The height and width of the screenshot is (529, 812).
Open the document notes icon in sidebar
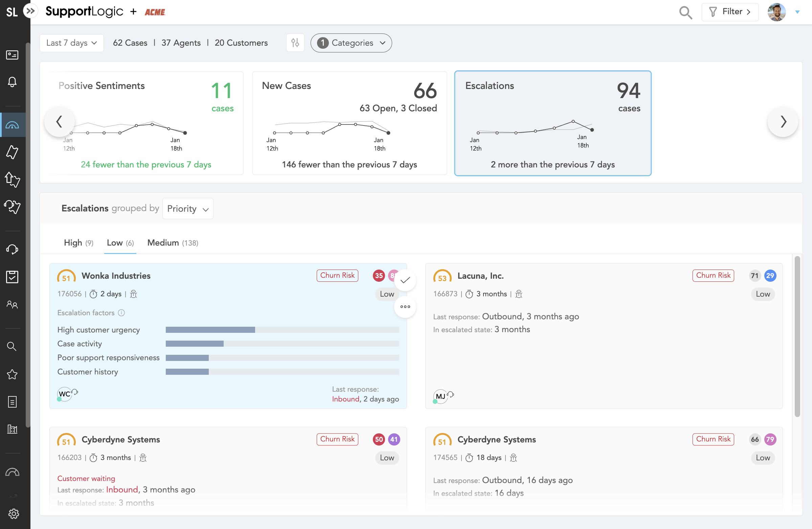tap(12, 402)
